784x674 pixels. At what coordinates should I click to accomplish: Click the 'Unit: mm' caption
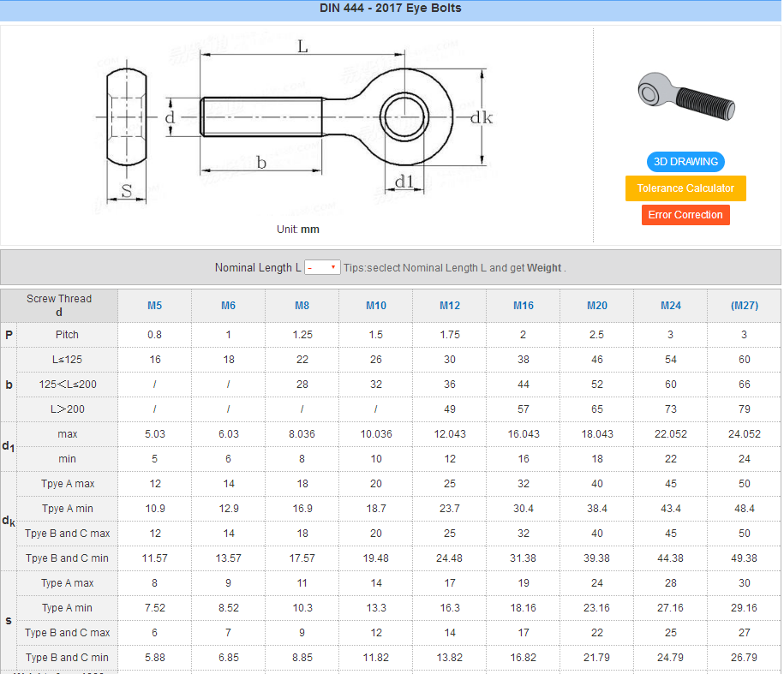(x=298, y=230)
